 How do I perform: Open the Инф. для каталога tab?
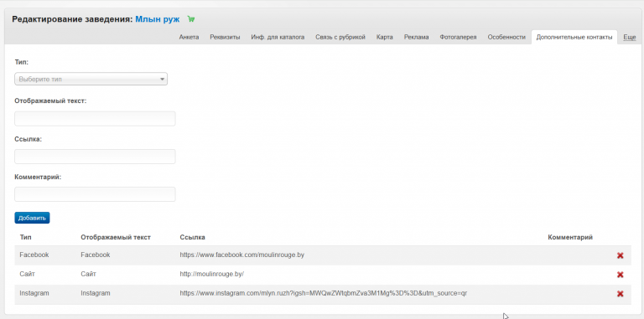(x=278, y=37)
